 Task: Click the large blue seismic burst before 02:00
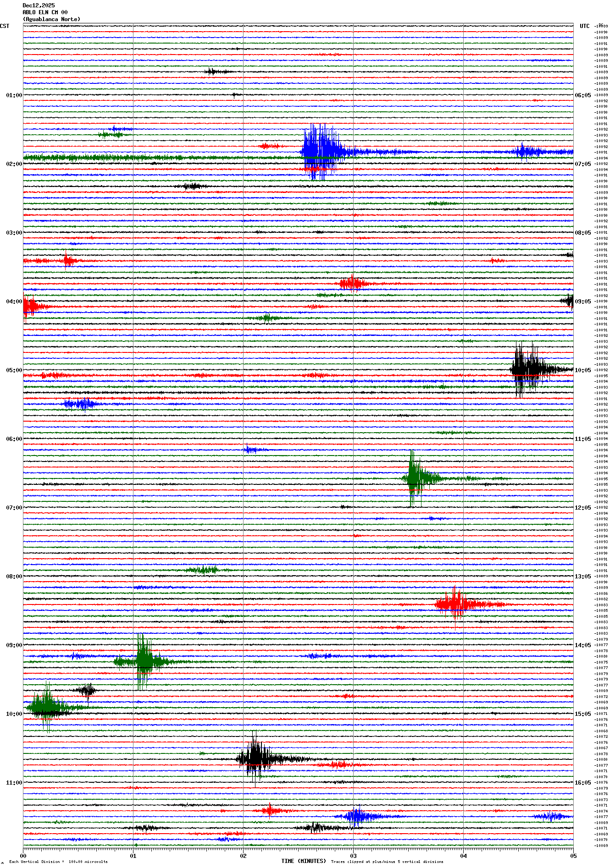click(x=321, y=151)
